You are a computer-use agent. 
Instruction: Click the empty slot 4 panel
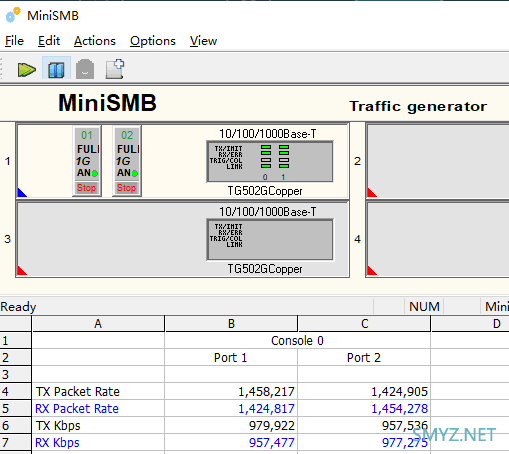[438, 239]
